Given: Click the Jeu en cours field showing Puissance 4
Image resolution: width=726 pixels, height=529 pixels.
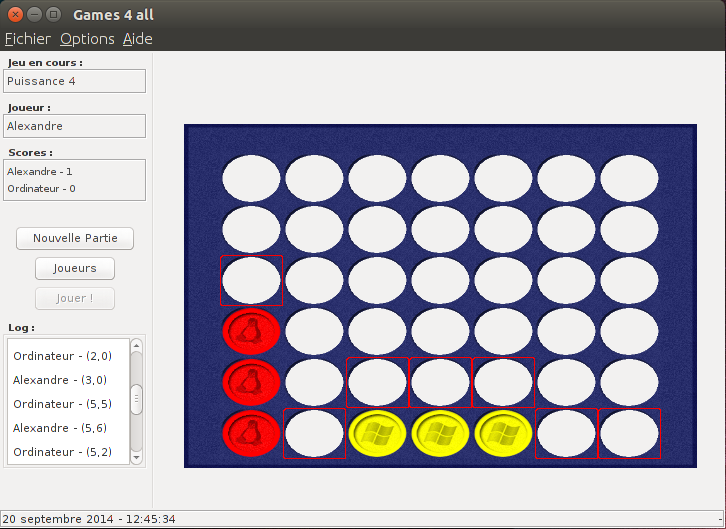Looking at the screenshot, I should (75, 81).
